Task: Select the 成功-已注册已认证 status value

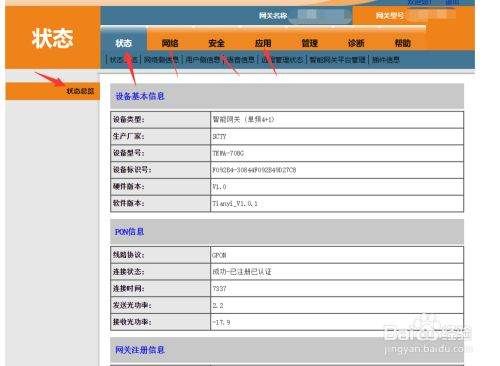Action: click(242, 272)
